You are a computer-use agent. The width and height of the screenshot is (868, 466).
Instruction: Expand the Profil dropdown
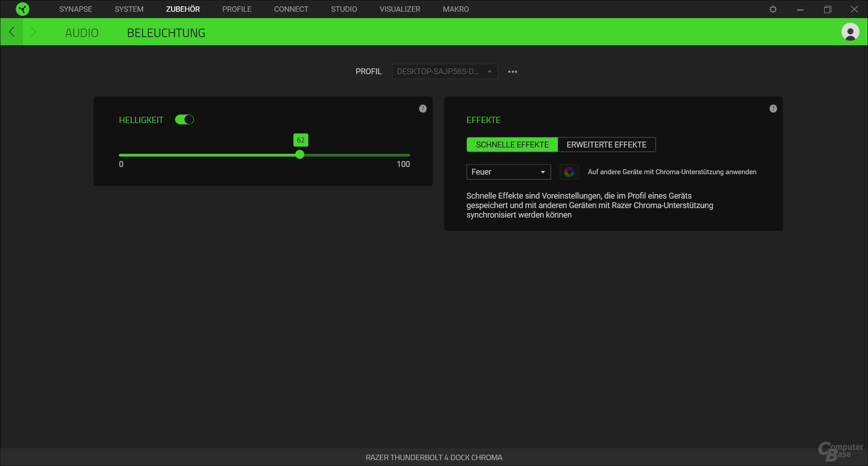click(445, 71)
